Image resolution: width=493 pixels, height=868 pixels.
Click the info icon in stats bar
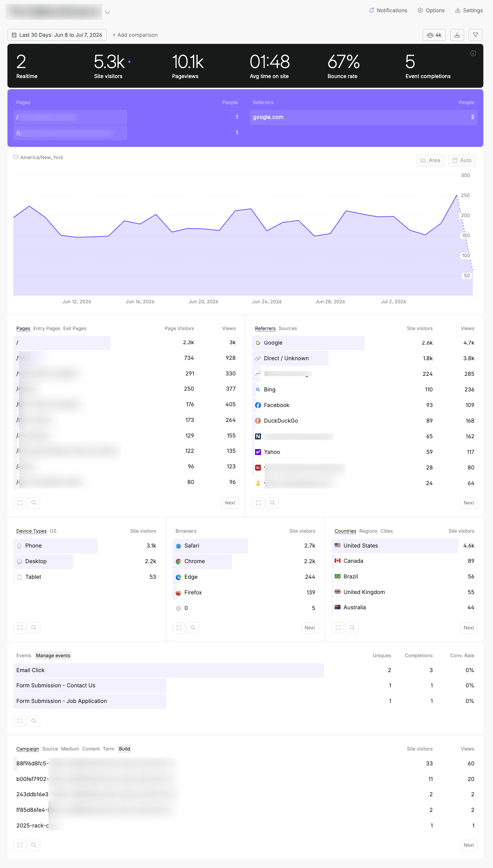point(473,54)
